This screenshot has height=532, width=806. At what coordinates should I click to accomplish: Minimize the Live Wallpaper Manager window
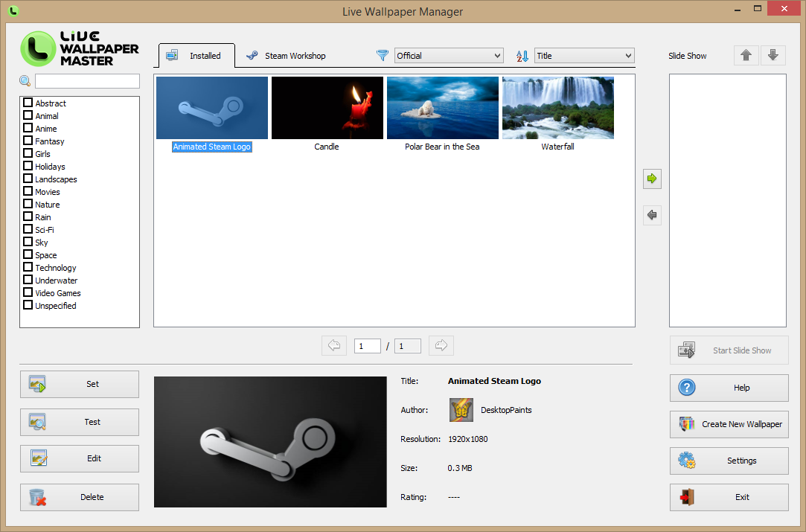737,9
